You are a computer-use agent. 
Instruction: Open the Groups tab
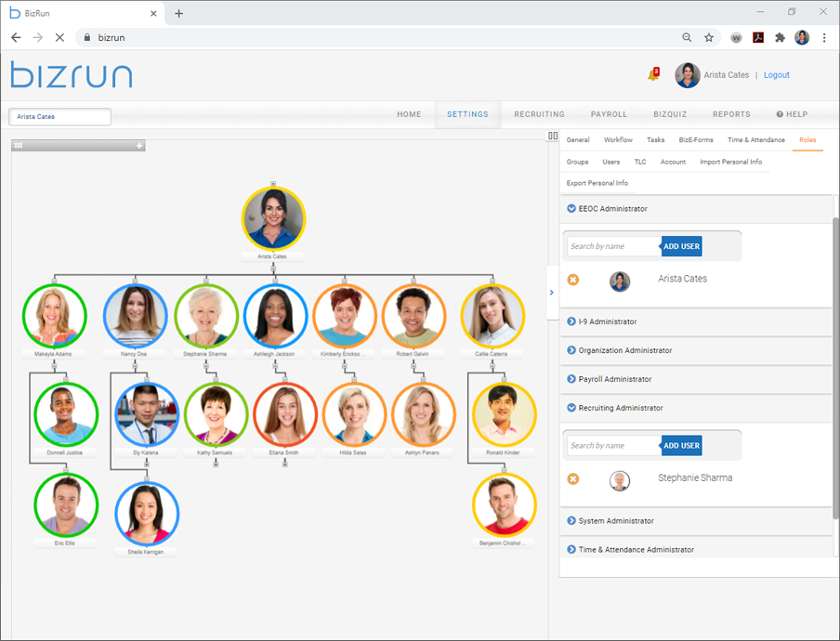[x=578, y=162]
